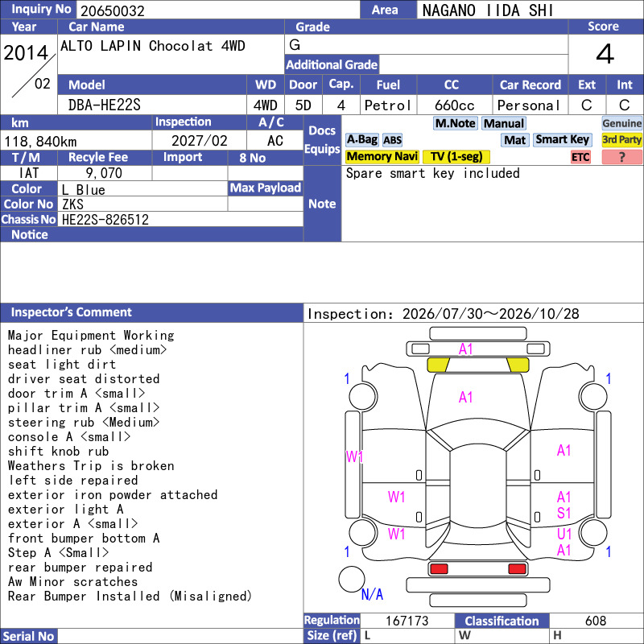Screen dimensions: 644x644
Task: Click the comment Weathers Trip is broken
Action: (x=91, y=466)
